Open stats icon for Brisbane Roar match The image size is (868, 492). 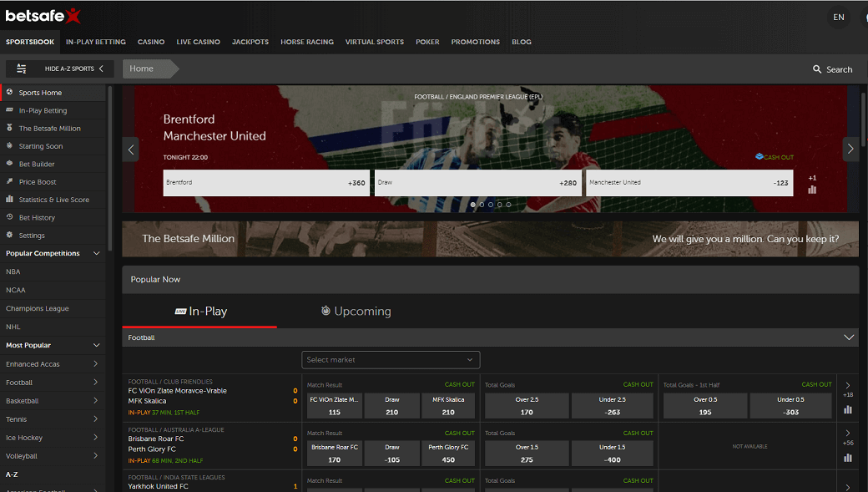(847, 458)
